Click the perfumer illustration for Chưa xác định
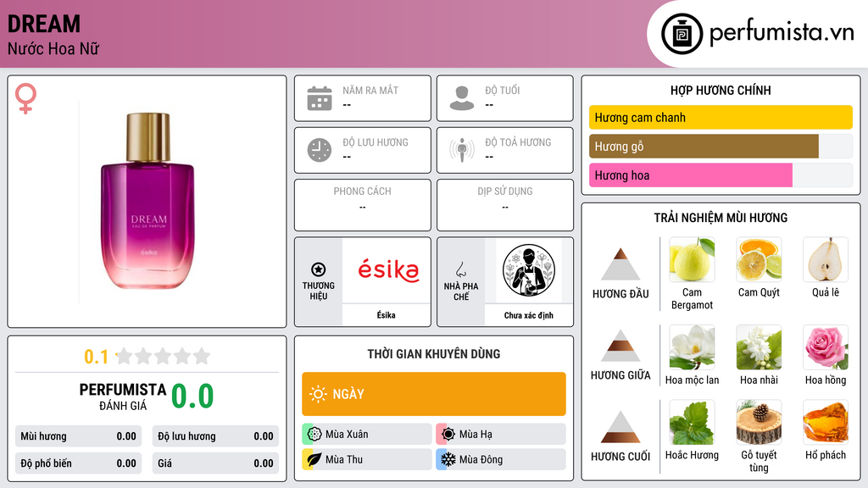868x488 pixels. pos(529,270)
